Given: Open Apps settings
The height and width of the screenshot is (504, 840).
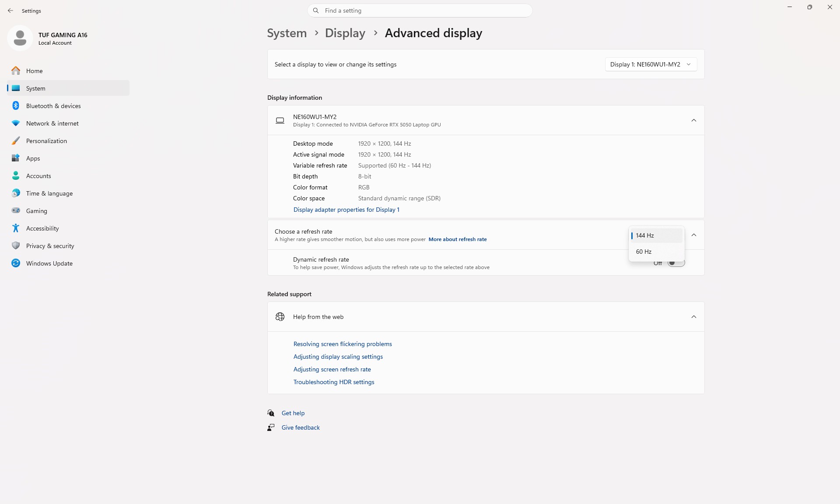Looking at the screenshot, I should tap(68, 158).
